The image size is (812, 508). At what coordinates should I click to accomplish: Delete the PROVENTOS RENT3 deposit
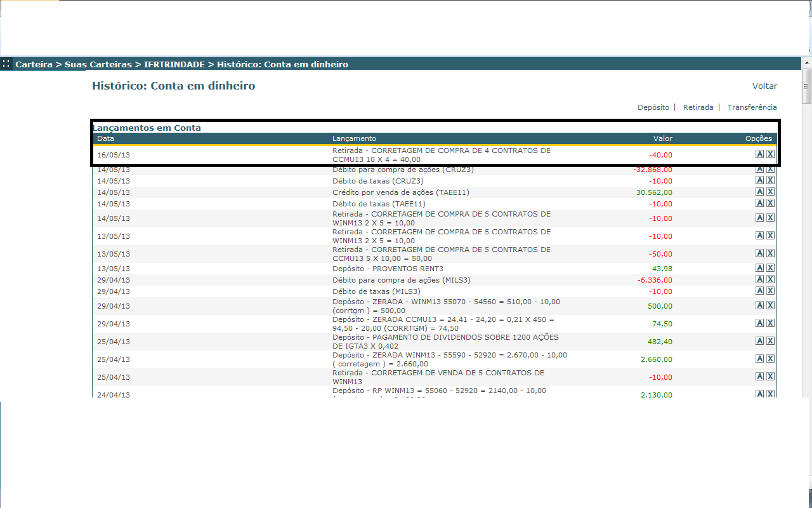tap(770, 268)
